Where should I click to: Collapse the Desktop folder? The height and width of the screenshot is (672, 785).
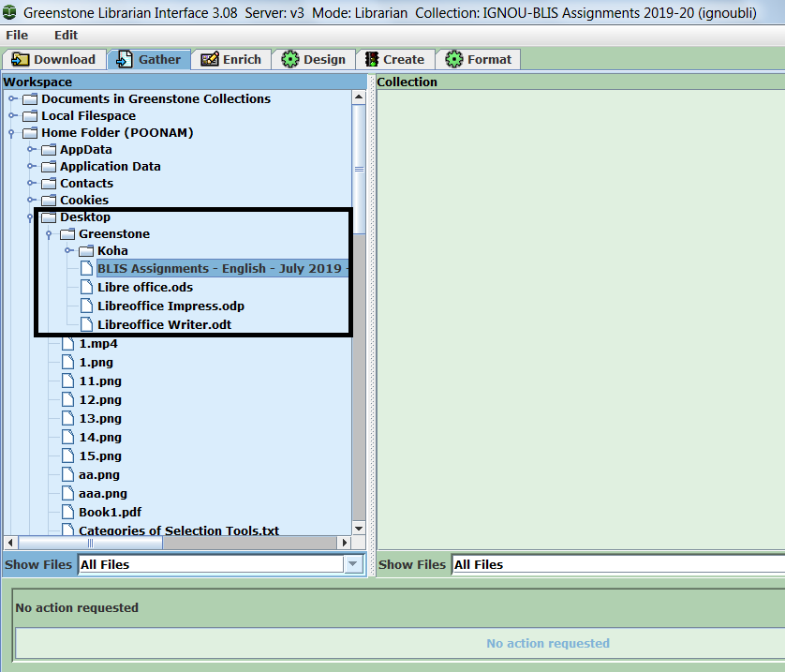coord(29,217)
